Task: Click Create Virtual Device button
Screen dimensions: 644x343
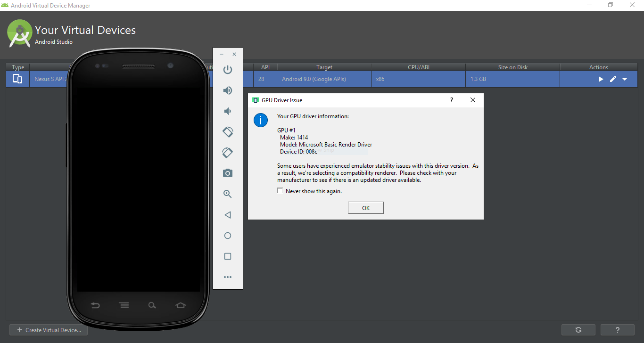Action: tap(49, 330)
